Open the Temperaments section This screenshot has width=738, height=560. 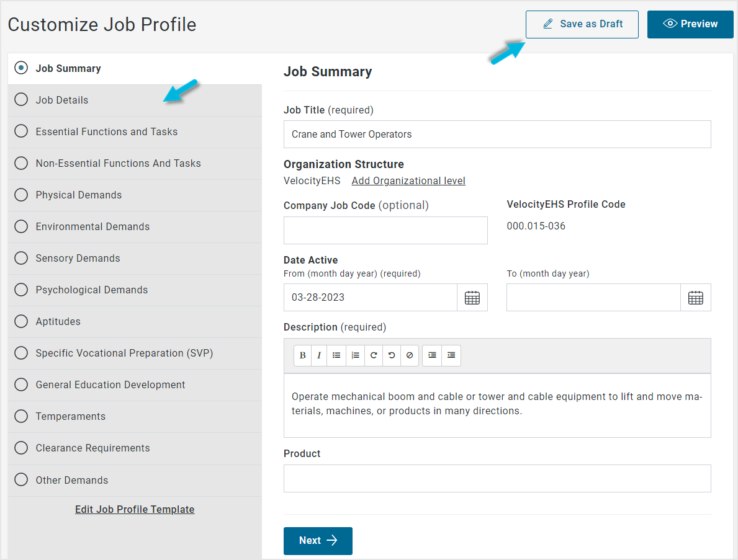(135, 417)
